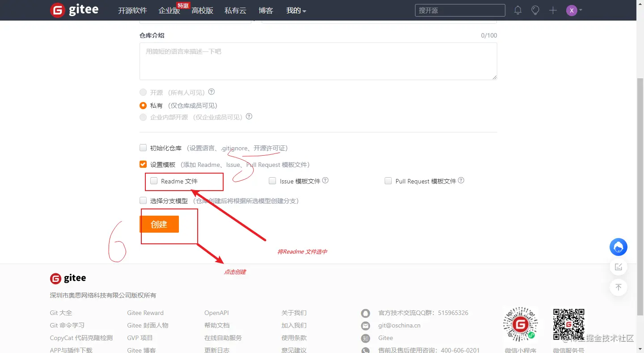The image size is (644, 353).
Task: Open CopyCat 代码克隆检测 footer link
Action: click(81, 338)
